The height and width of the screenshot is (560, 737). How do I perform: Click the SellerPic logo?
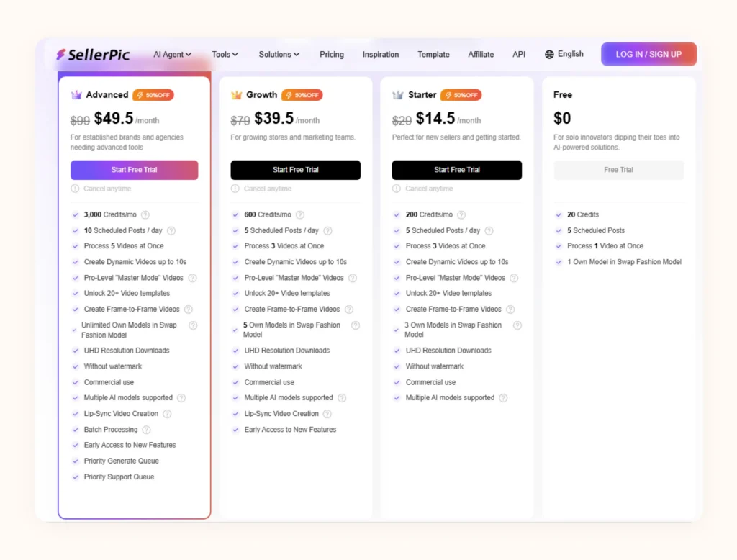click(93, 55)
